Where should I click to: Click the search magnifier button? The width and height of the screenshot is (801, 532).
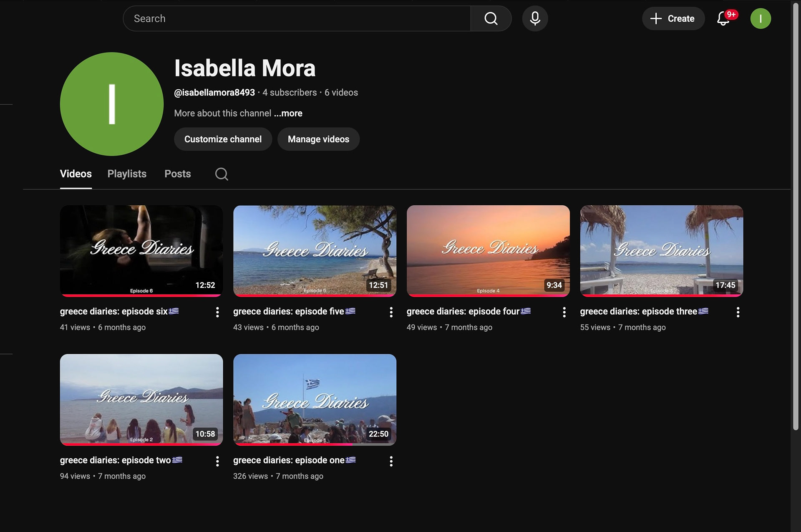pos(491,18)
